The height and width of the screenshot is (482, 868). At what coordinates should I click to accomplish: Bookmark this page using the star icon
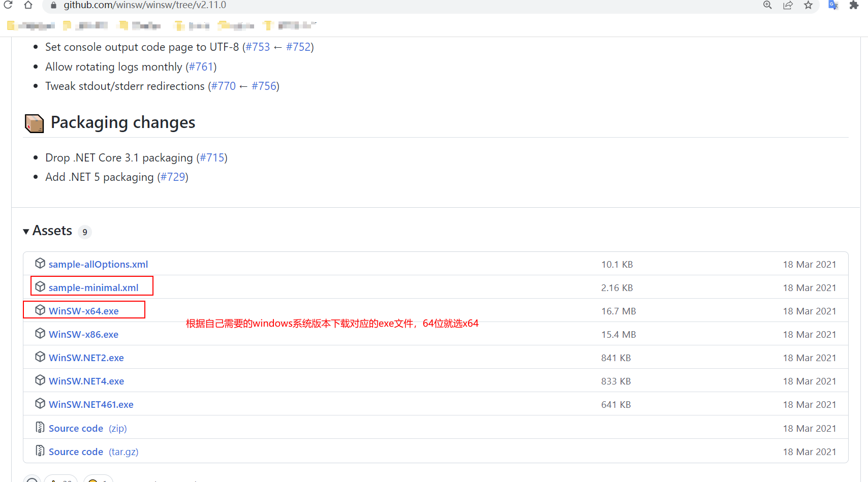[809, 5]
